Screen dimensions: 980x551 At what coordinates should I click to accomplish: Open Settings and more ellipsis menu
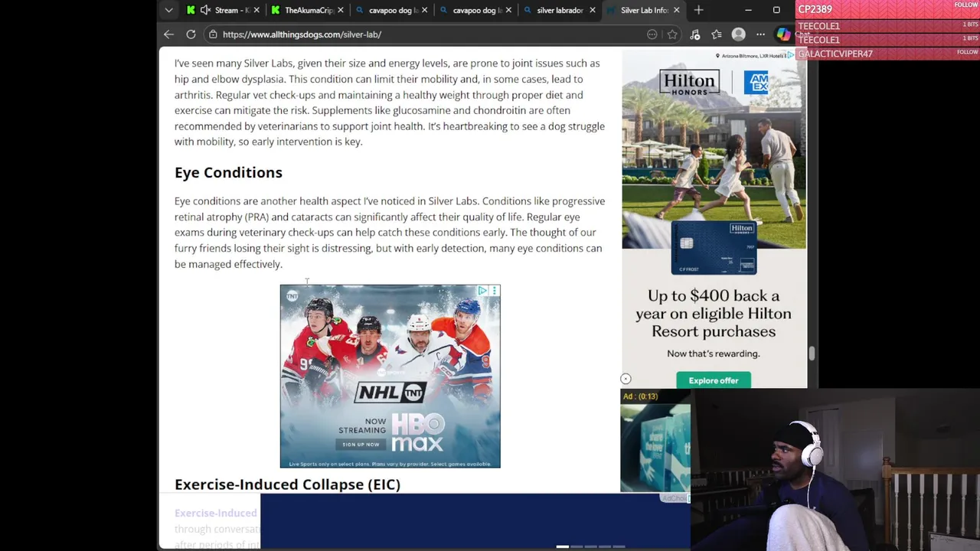[760, 34]
